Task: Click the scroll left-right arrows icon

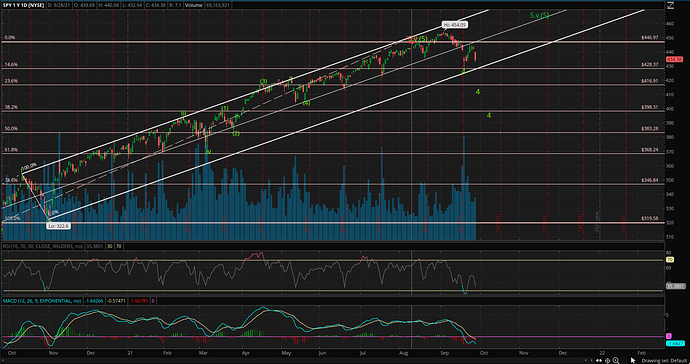Action: [598, 360]
